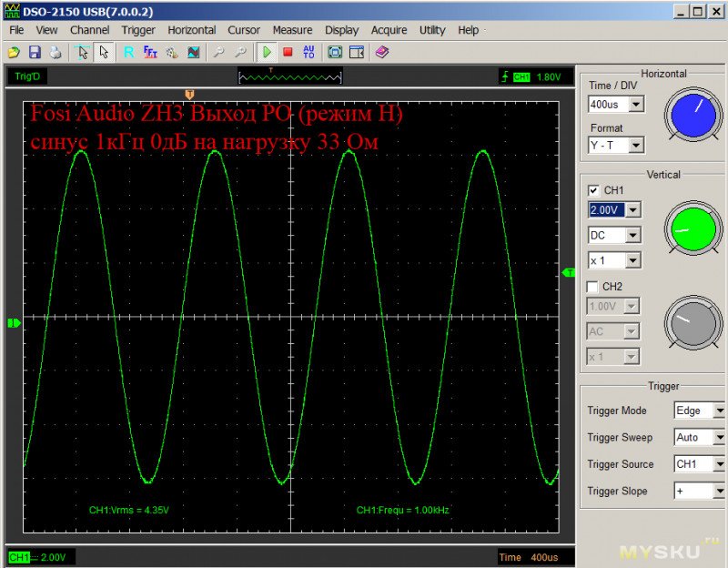Viewport: 728px width, 568px height.
Task: Click the Open file toolbar icon
Action: tap(14, 53)
